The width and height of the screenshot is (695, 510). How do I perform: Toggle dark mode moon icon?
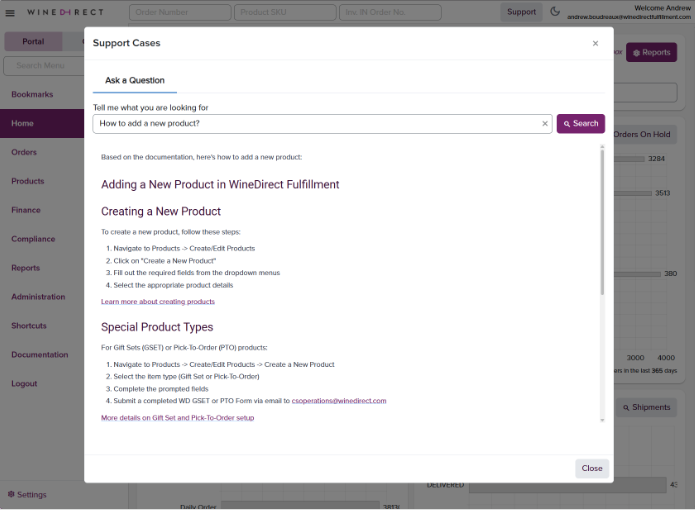click(x=555, y=12)
